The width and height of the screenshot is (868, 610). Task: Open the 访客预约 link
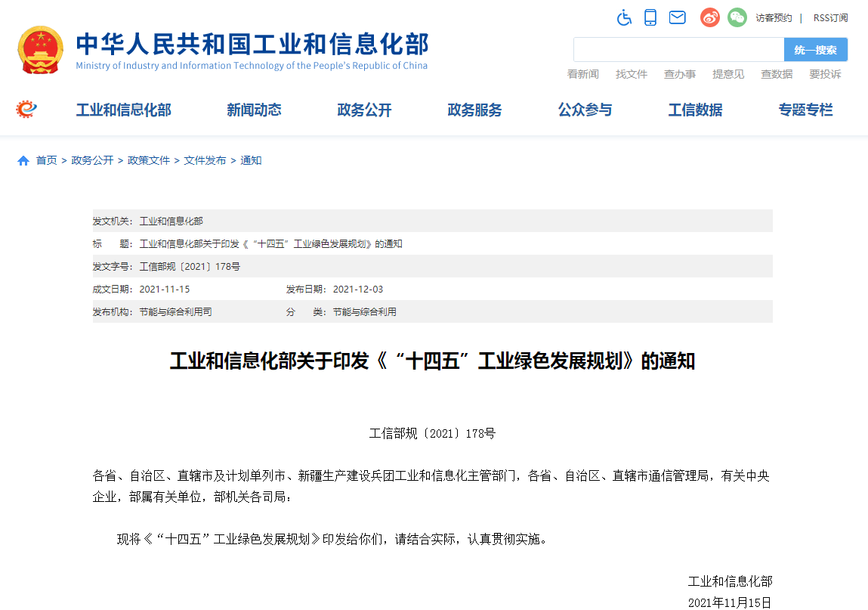(x=774, y=18)
